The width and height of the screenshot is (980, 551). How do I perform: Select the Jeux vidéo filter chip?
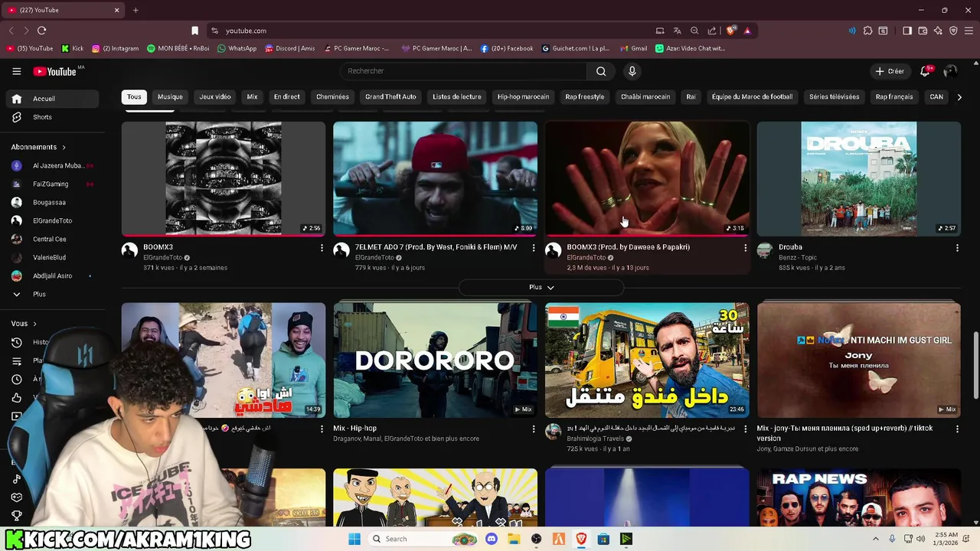[x=215, y=97]
